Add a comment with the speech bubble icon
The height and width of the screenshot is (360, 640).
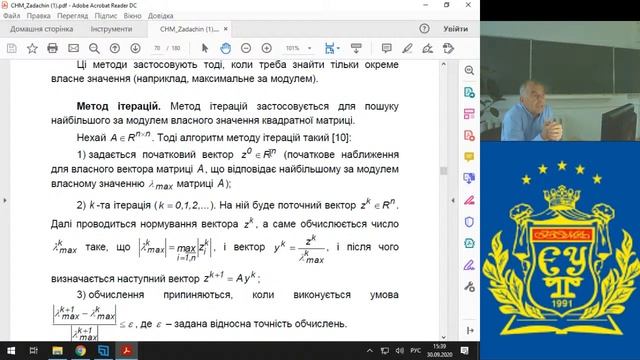(386, 48)
